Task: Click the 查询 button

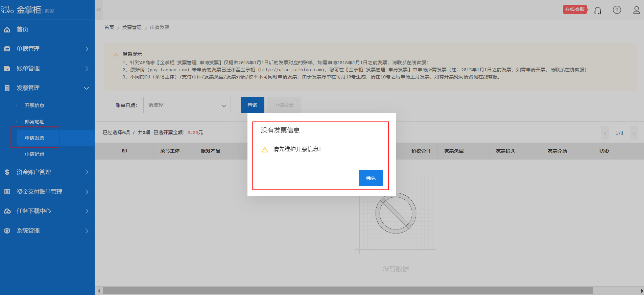Action: click(x=253, y=105)
